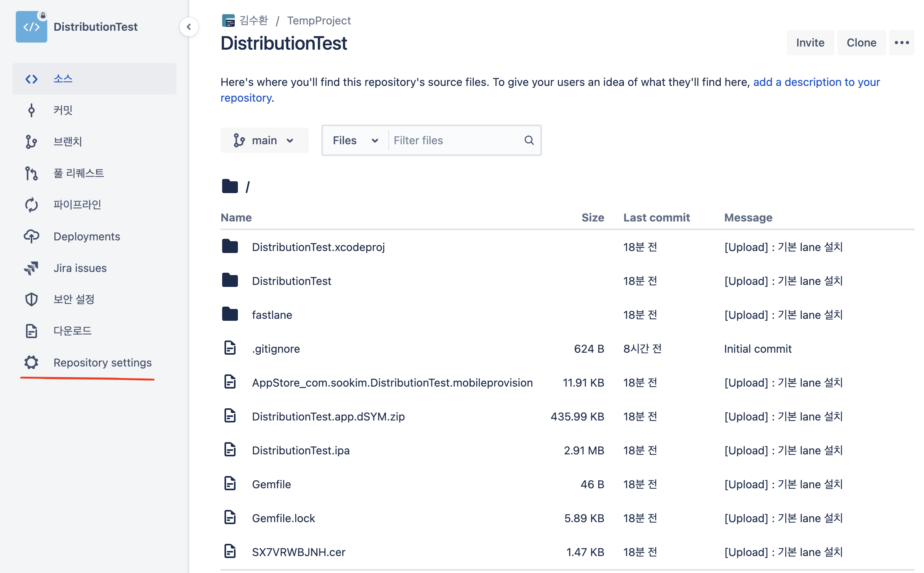Click the pull requests icon in the sidebar
924x573 pixels.
(32, 173)
